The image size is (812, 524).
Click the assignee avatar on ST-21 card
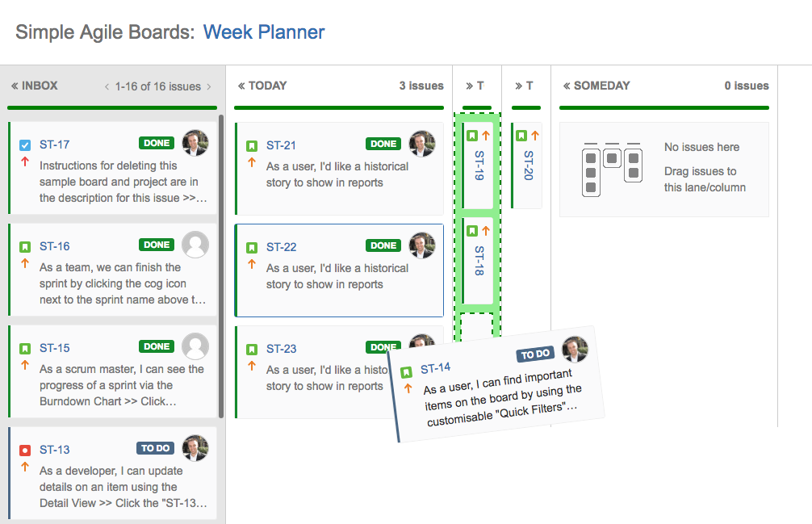[422, 144]
